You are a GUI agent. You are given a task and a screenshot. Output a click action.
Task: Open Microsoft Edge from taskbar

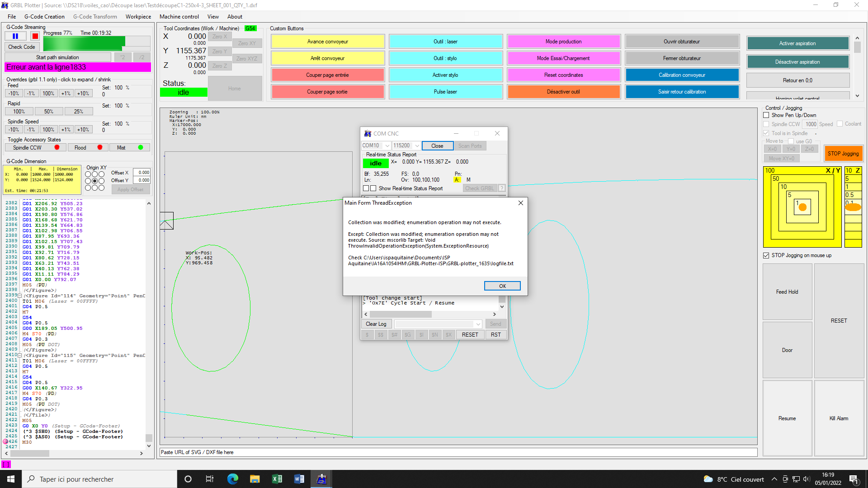pos(233,479)
